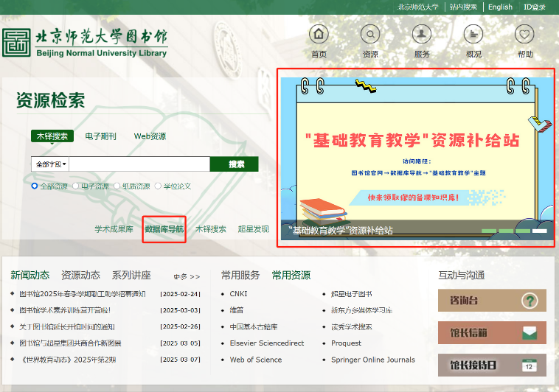Image resolution: width=559 pixels, height=392 pixels.
Task: Open the 读秀学术搜索 link
Action: click(352, 326)
